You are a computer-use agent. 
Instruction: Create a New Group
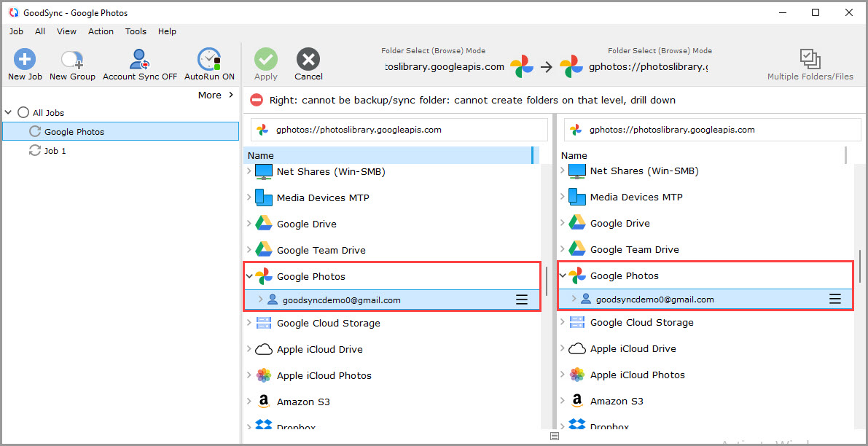71,63
